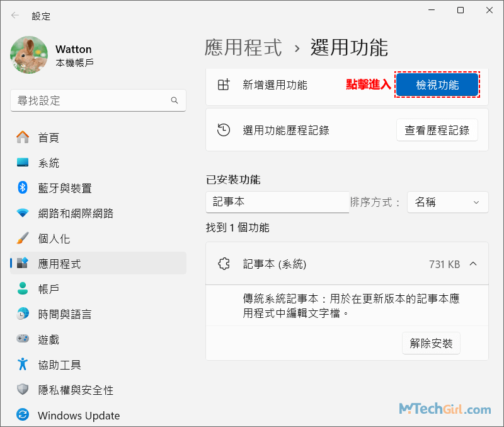The width and height of the screenshot is (504, 427).
Task: Open Time & Language (時間與語言) settings
Action: click(64, 314)
